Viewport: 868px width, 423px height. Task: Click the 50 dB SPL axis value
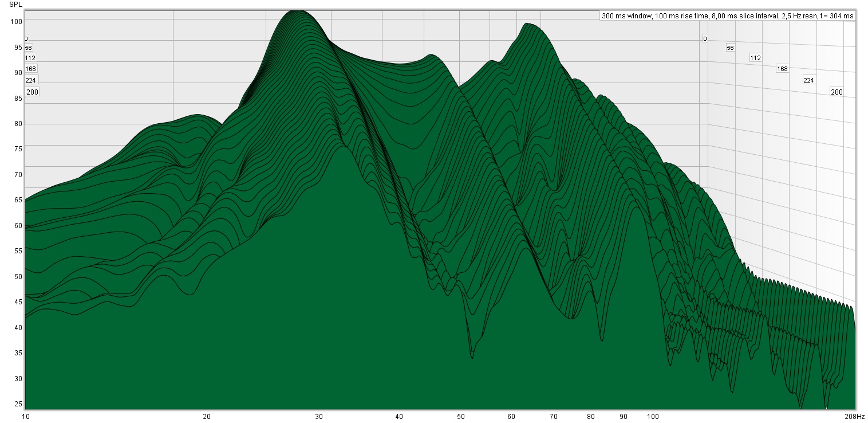pos(18,277)
